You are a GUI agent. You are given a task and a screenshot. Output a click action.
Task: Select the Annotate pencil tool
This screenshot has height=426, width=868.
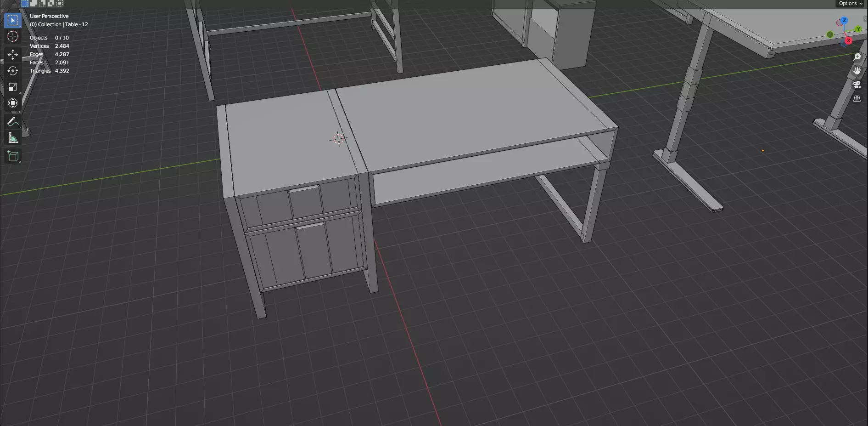tap(13, 121)
